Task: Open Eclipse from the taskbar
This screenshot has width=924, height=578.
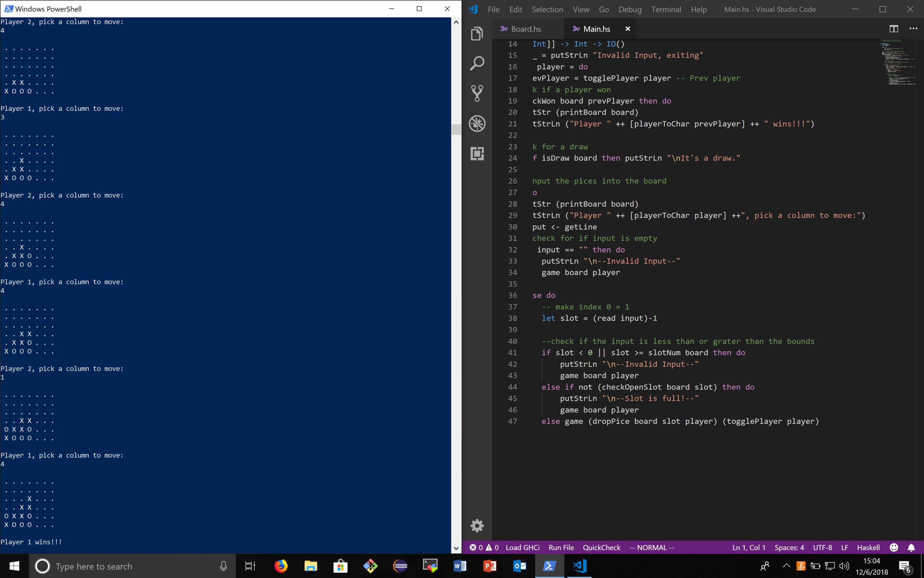Action: [x=400, y=566]
